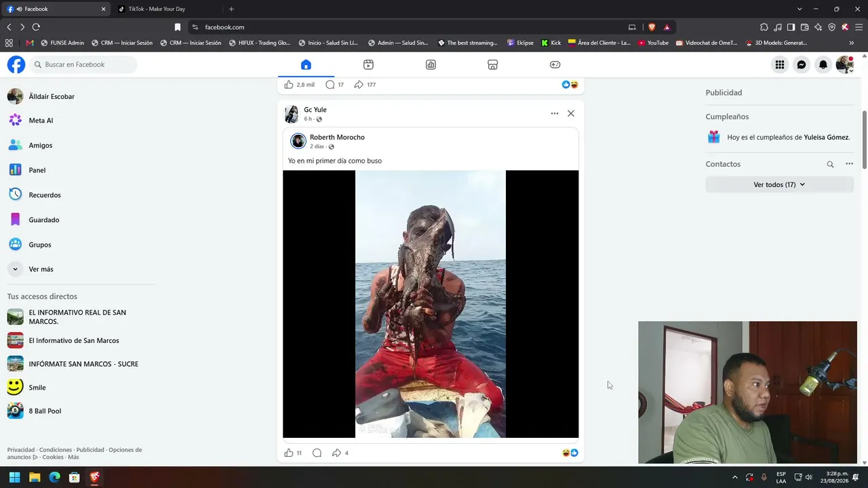Bookmark this page icon
Viewport: 868px width, 488px height.
(x=178, y=27)
